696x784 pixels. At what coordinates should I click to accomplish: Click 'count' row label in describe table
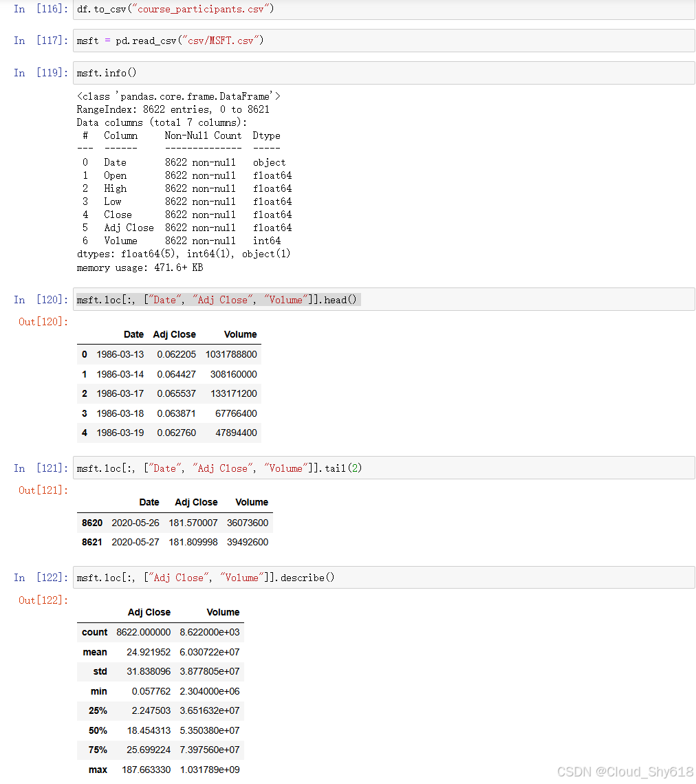point(94,633)
